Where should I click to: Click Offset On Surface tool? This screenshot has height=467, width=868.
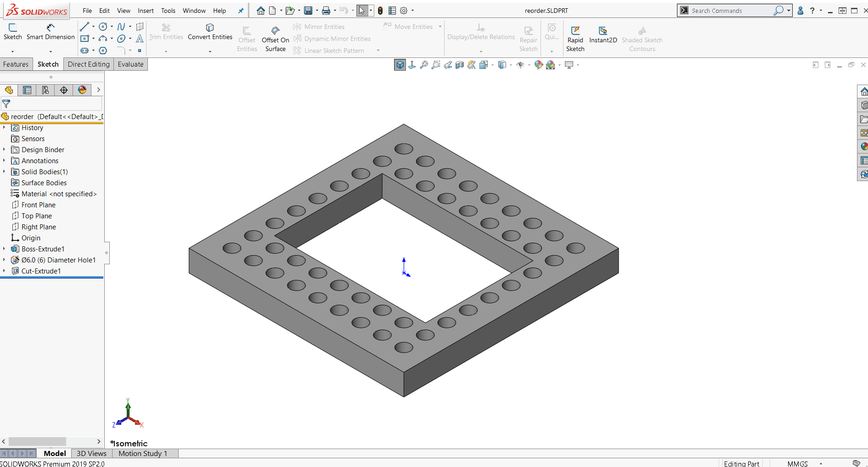pos(275,40)
